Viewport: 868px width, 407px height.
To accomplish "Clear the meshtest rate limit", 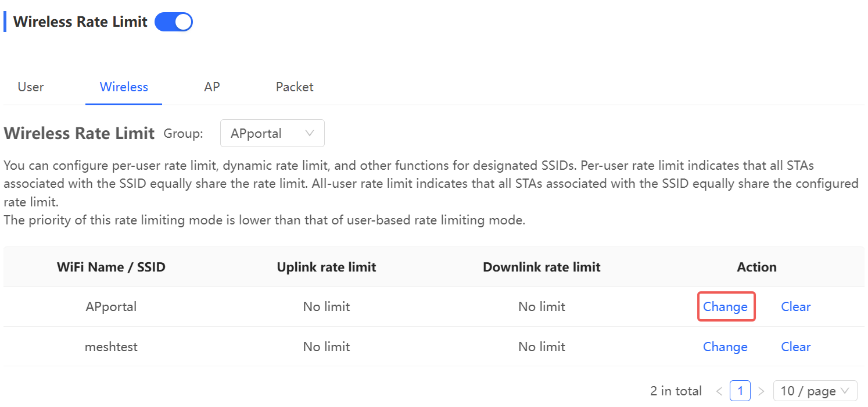I will pyautogui.click(x=795, y=347).
